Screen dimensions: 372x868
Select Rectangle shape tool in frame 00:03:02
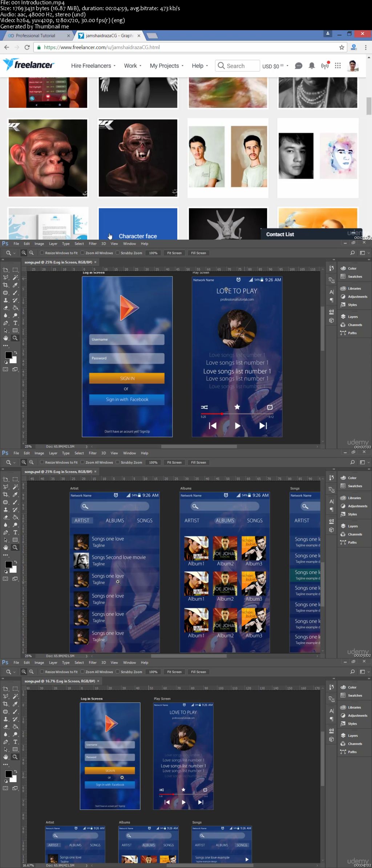(15, 540)
